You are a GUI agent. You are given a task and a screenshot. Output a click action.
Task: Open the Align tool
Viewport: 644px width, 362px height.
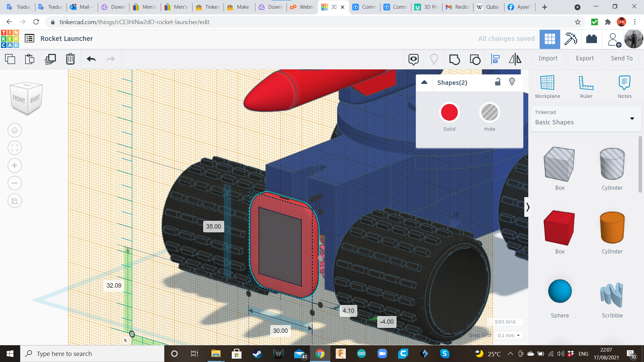(495, 59)
